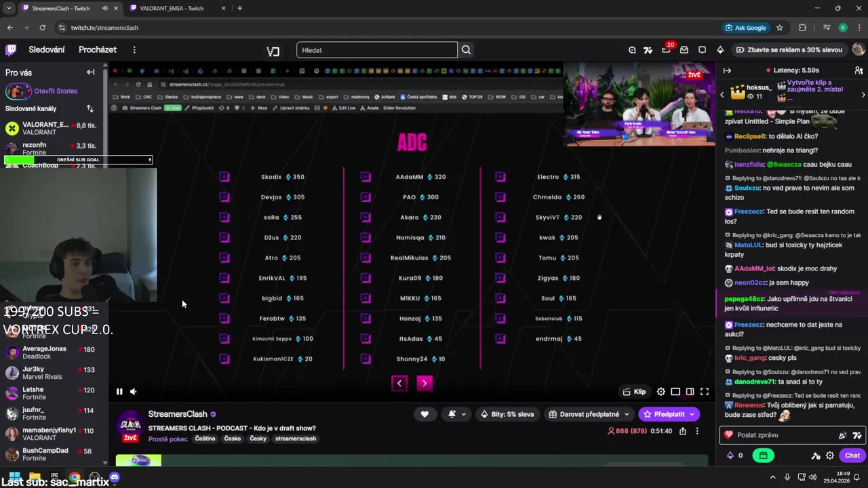The height and width of the screenshot is (488, 868).
Task: Open the channel points diamond balance
Action: (x=735, y=455)
